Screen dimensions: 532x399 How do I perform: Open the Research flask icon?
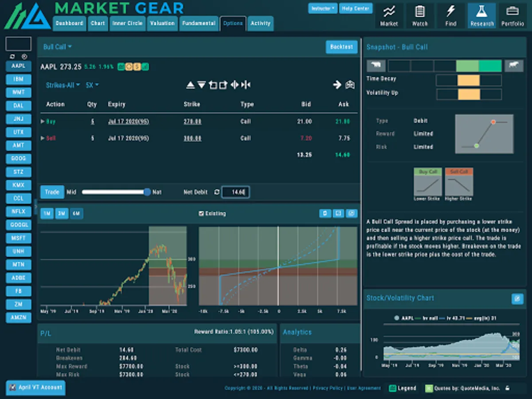(482, 16)
